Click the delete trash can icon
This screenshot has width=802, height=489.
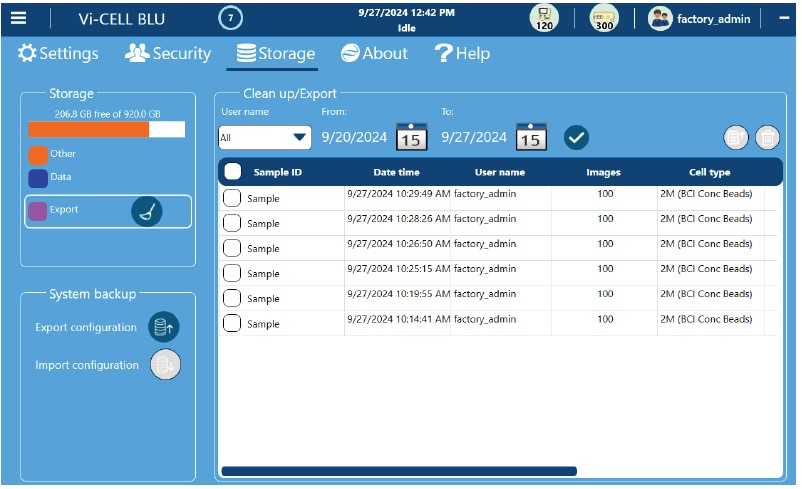coord(767,138)
